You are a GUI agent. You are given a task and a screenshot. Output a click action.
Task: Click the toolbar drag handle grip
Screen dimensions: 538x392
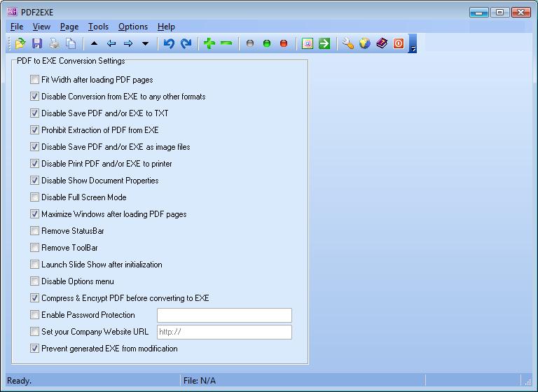9,43
